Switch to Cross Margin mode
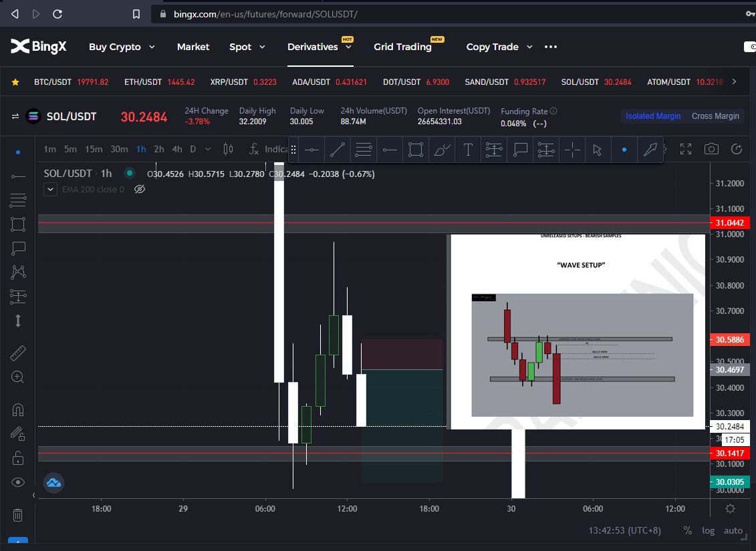Viewport: 756px width, 551px height. click(x=715, y=116)
